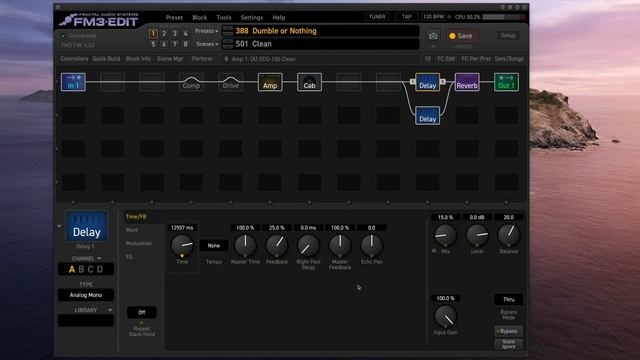
Task: Click the Quick Build button
Action: click(106, 59)
